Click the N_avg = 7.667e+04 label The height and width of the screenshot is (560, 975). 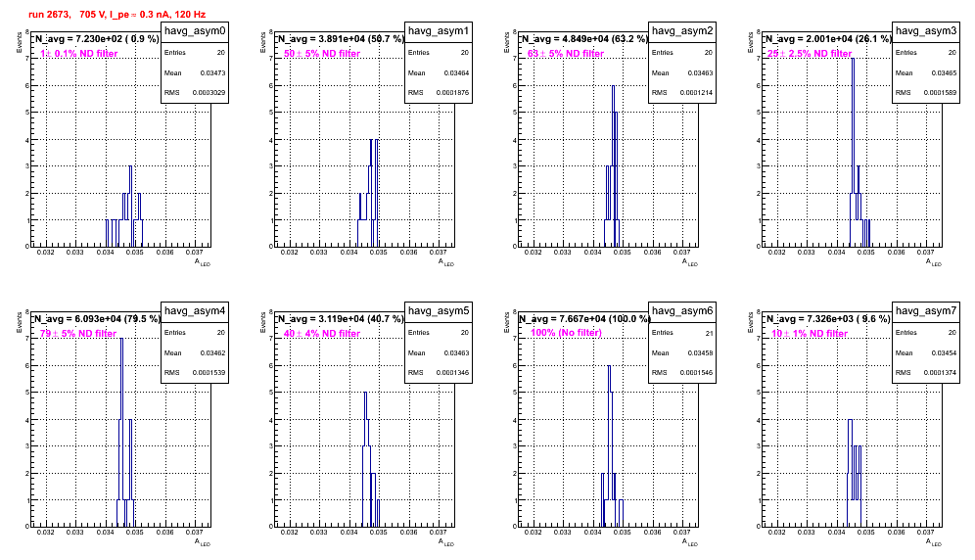pos(584,318)
